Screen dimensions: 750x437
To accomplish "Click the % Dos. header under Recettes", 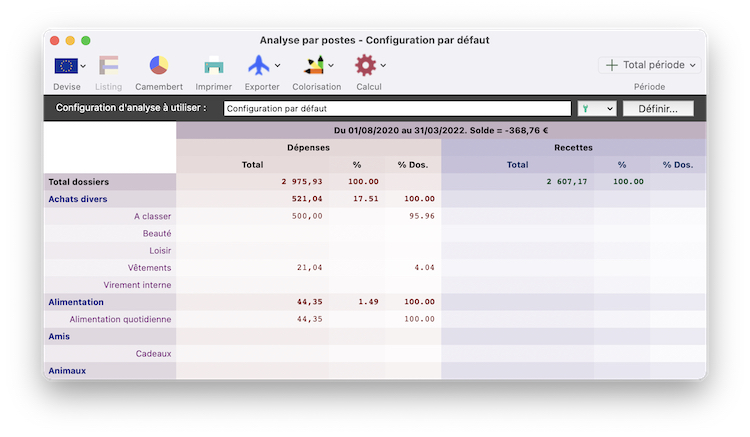I will 678,165.
